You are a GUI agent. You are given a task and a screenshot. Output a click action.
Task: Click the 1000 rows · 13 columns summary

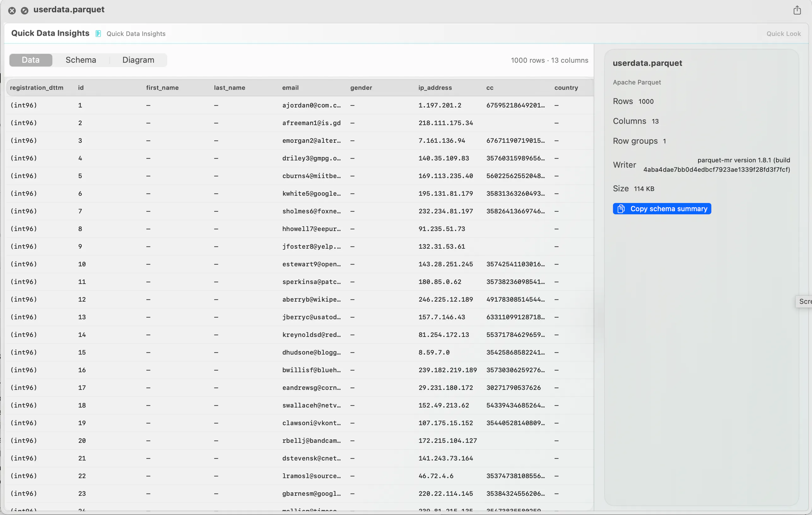coord(549,60)
